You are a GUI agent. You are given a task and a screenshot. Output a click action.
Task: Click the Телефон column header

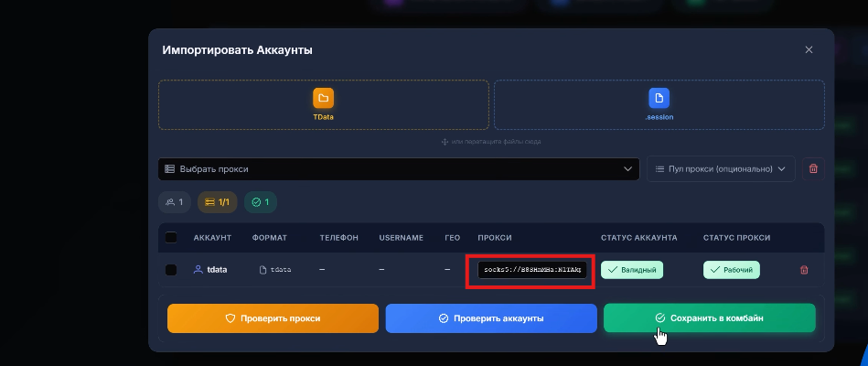point(338,238)
